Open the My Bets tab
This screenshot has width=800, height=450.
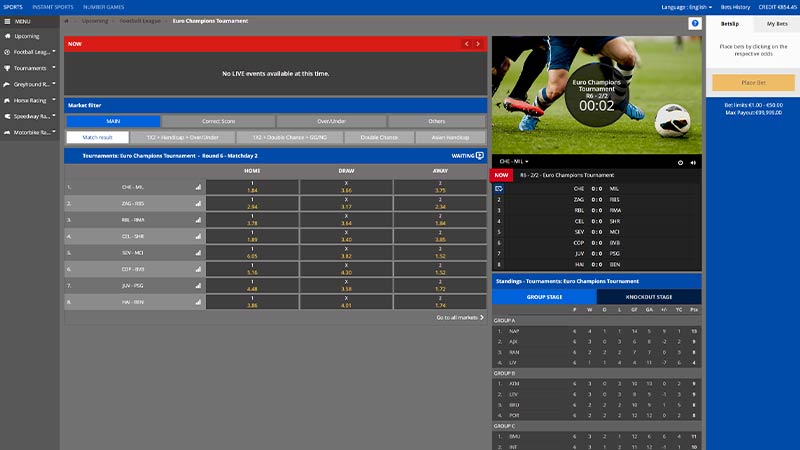pyautogui.click(x=777, y=23)
